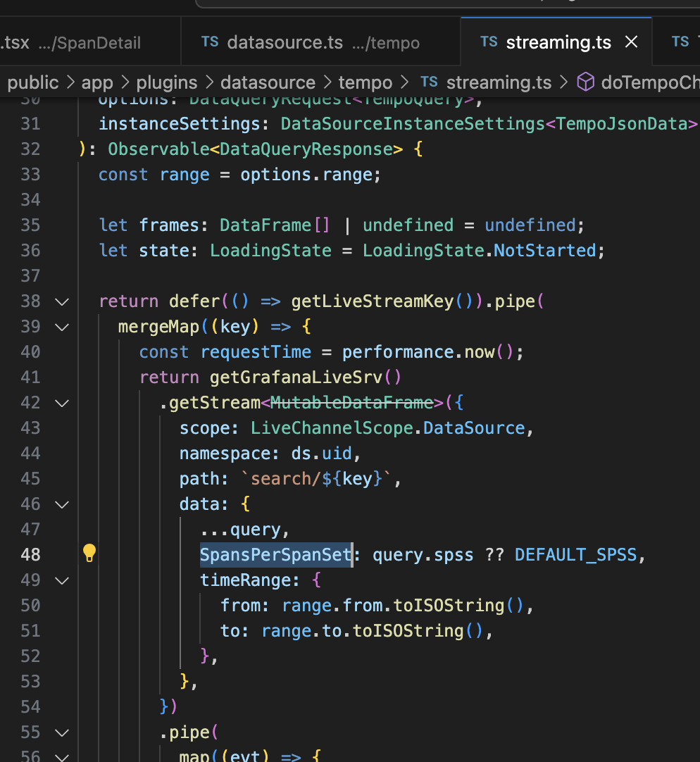The height and width of the screenshot is (762, 700).
Task: Collapse the defer block at line 38
Action: tap(62, 301)
